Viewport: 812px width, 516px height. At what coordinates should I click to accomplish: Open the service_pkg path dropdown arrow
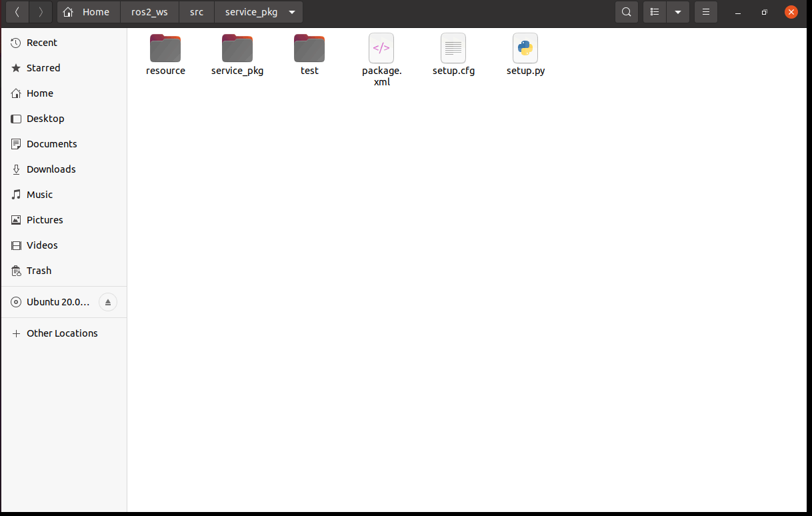[292, 12]
